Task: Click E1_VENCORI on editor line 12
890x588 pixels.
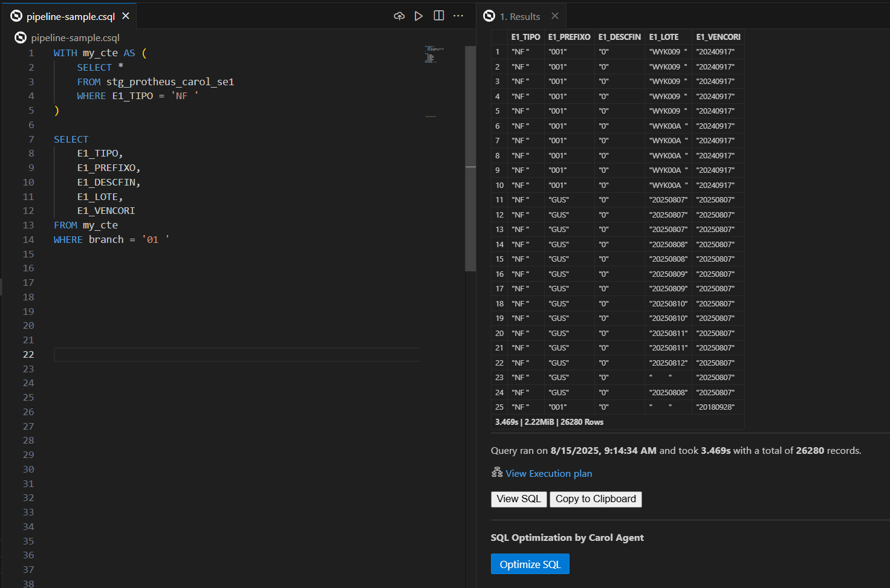Action: click(106, 211)
